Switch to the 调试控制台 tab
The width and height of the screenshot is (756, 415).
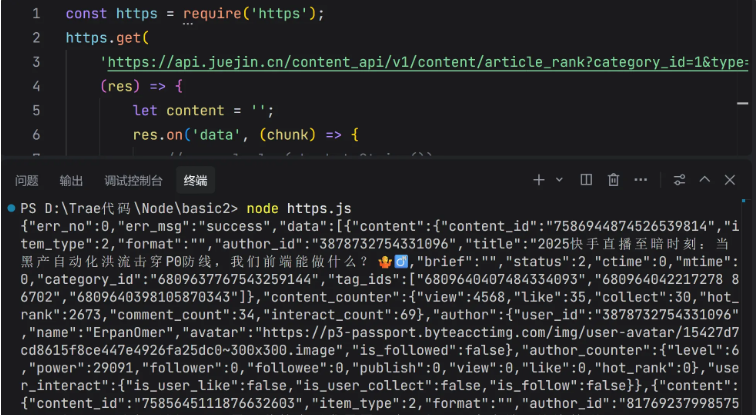(x=134, y=181)
